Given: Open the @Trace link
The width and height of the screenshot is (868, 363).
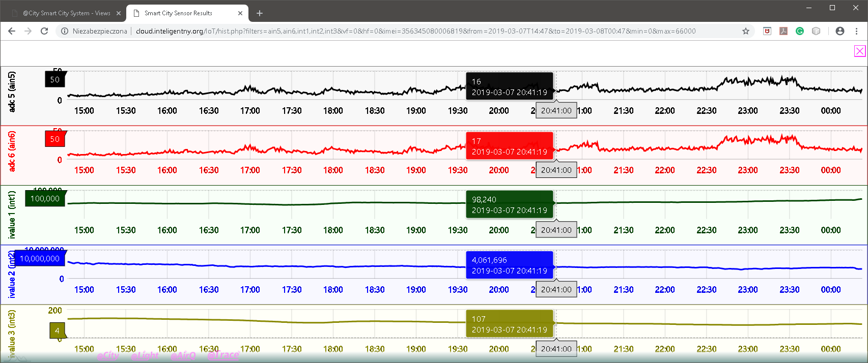Looking at the screenshot, I should (223, 355).
